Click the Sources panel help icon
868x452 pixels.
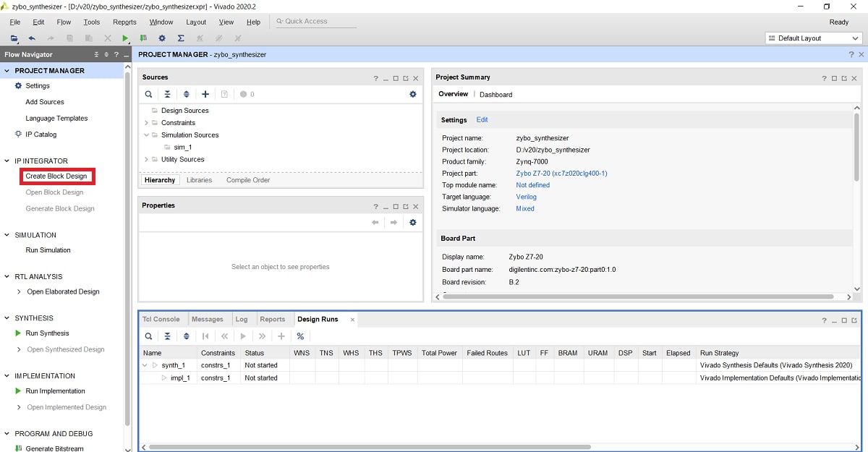pyautogui.click(x=376, y=78)
